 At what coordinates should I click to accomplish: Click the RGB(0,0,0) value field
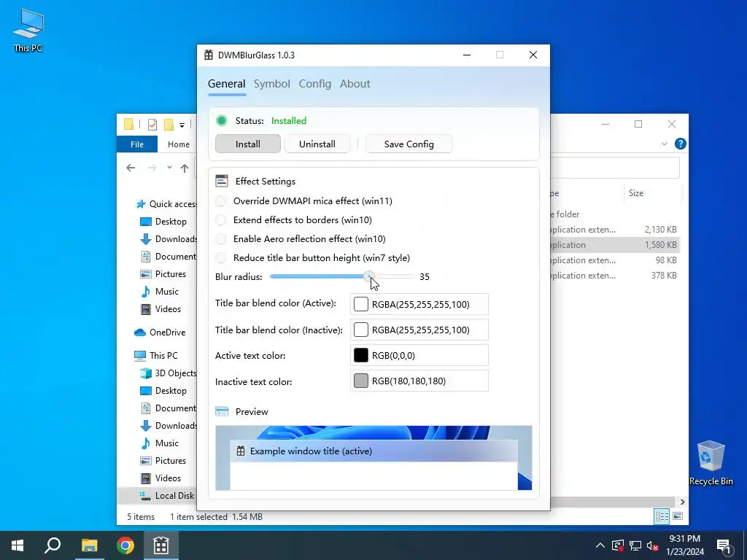(419, 355)
